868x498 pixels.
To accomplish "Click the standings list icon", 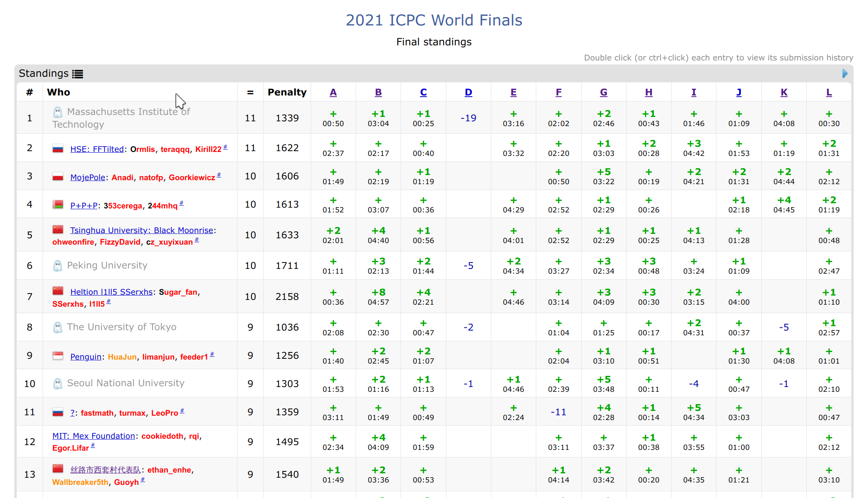I will (x=78, y=74).
